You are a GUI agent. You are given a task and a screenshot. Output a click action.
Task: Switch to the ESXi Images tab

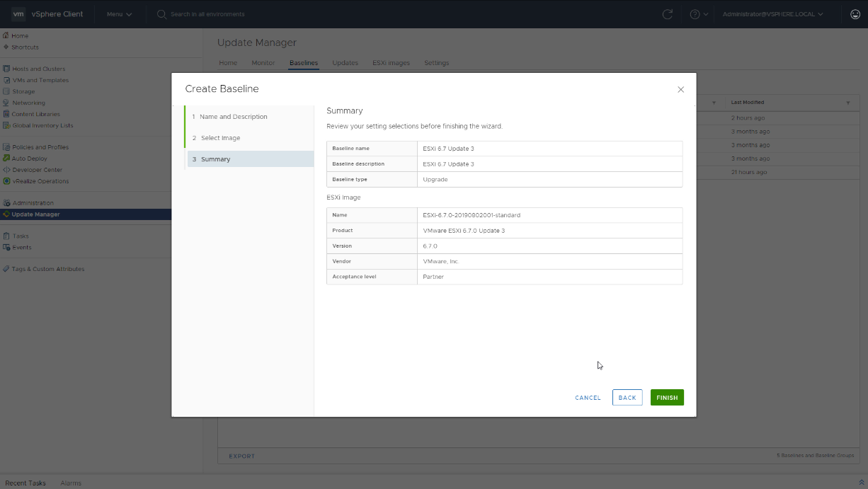[x=392, y=63]
